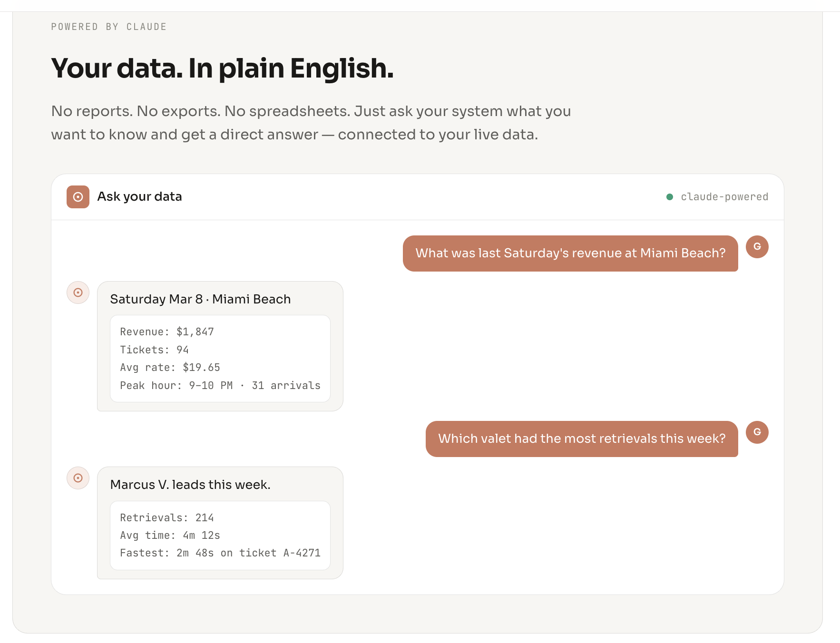Click the Avg rate $19.65 line
840x643 pixels.
coord(170,367)
